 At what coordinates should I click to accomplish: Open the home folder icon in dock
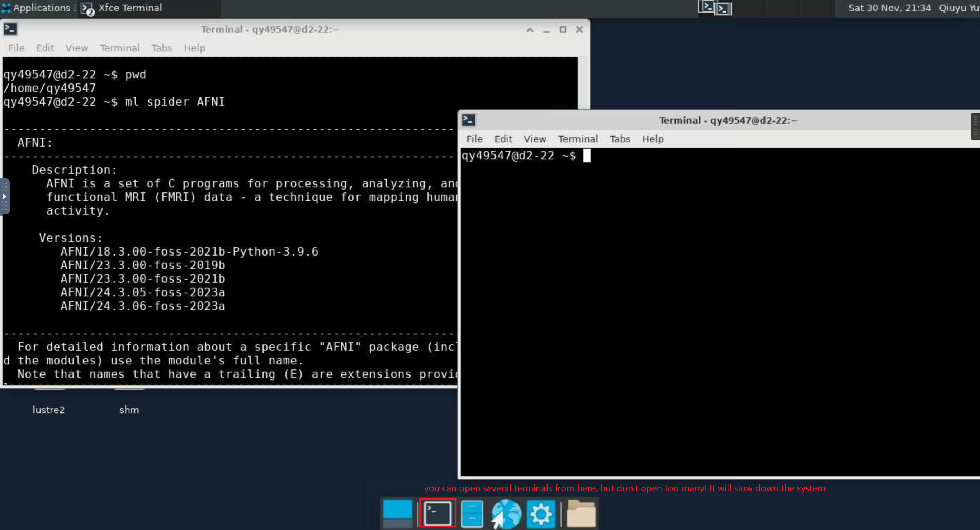coord(581,514)
